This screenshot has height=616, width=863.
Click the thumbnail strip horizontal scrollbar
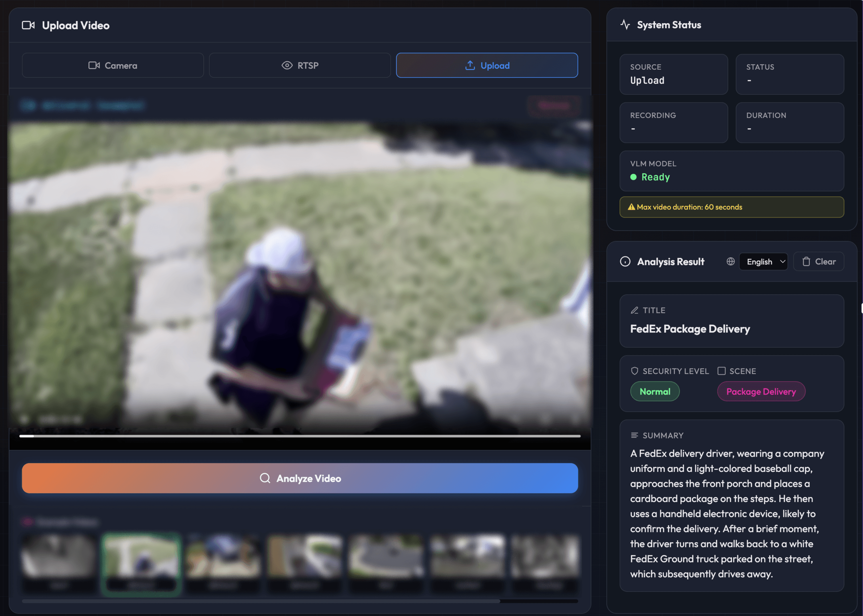click(x=261, y=601)
